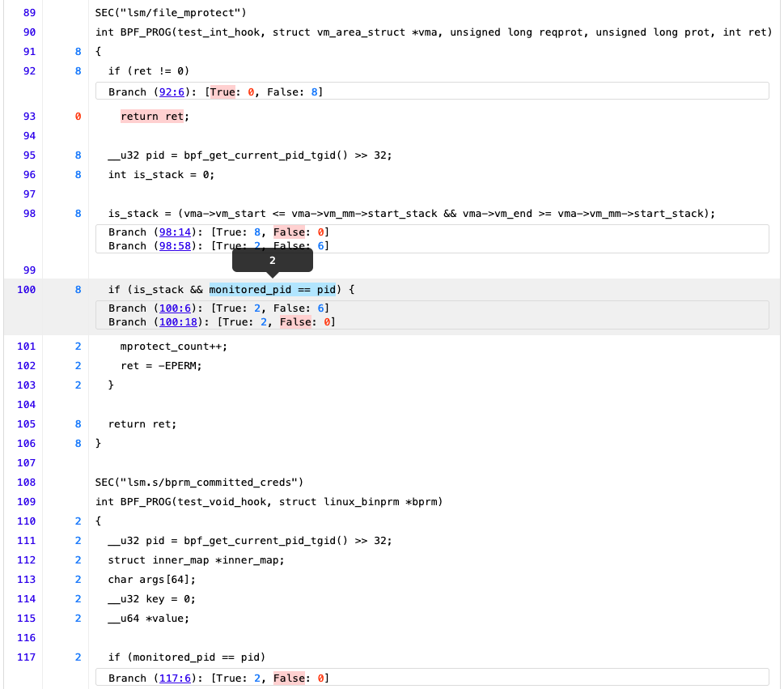Click the test_int_hook function signature
Viewport: 784px width, 689px height.
434,32
